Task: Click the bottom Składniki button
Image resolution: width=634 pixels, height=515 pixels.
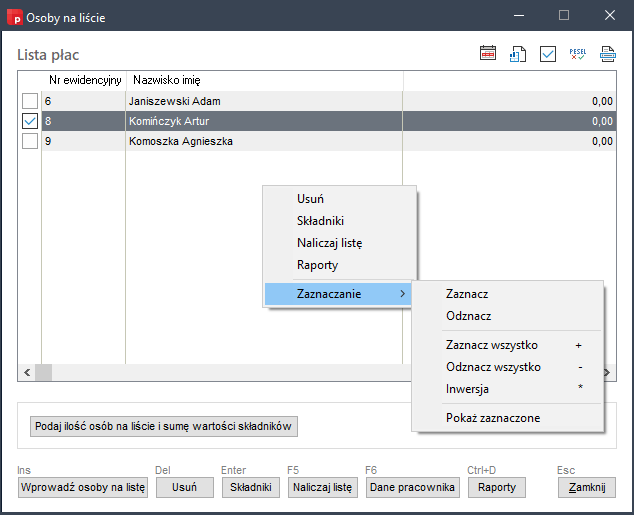Action: (x=251, y=488)
